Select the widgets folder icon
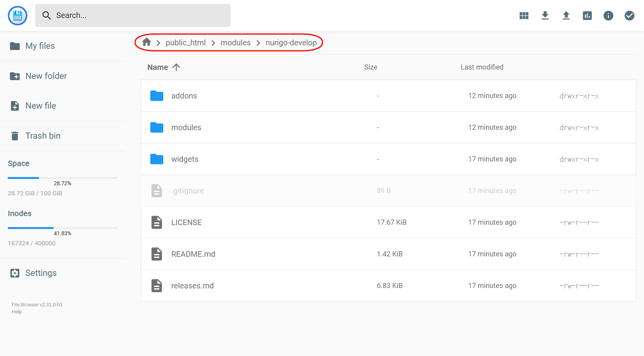Image resolution: width=644 pixels, height=356 pixels. tap(157, 159)
